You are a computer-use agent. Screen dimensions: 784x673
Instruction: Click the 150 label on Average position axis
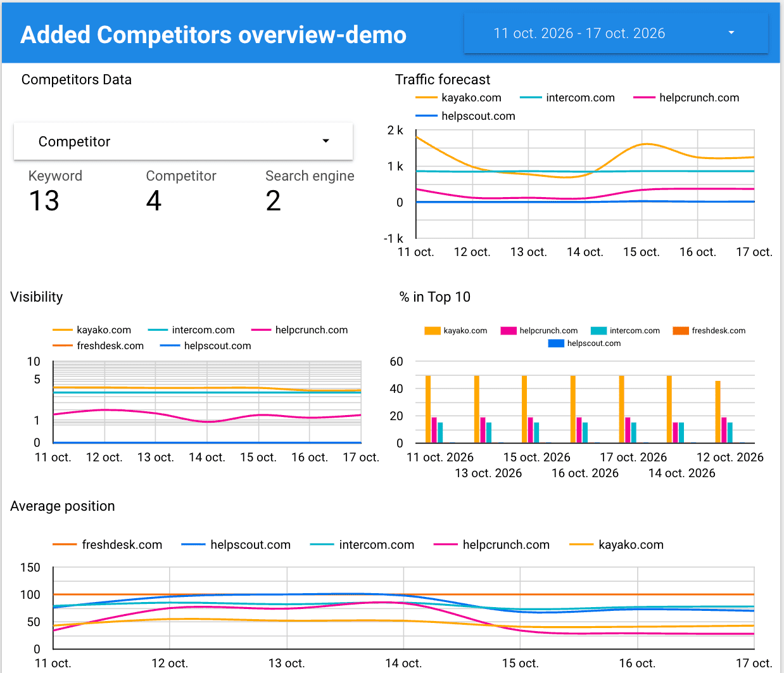(30, 568)
